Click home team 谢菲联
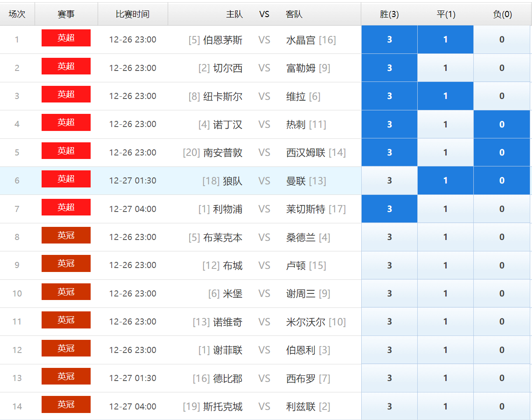 [228, 350]
